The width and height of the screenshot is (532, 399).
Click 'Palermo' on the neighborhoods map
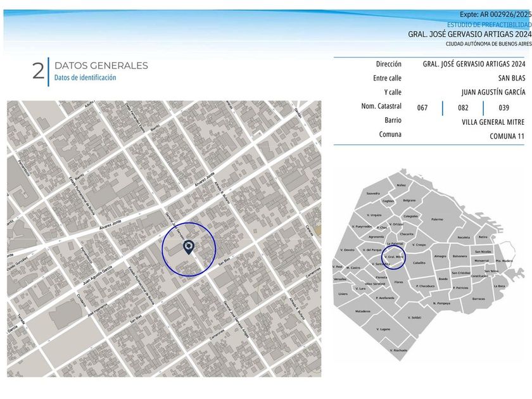[437, 219]
